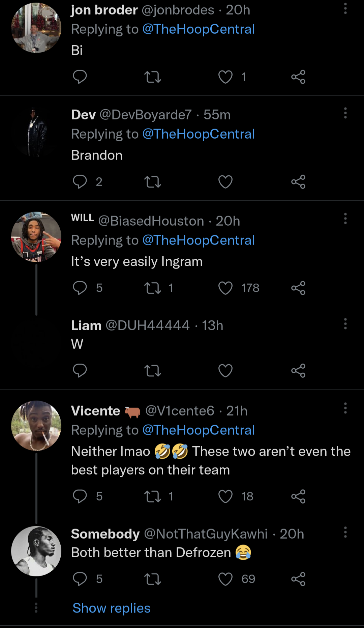Like Dev's "Brandon" tweet

click(x=225, y=182)
